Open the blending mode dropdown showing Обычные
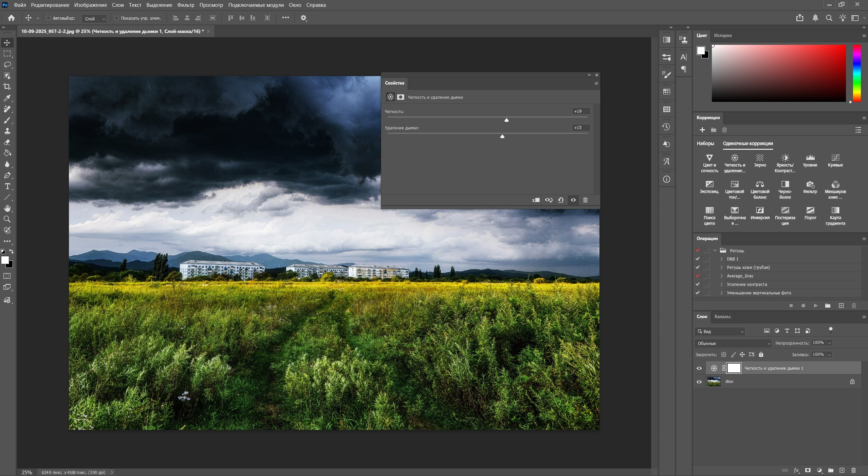The image size is (868, 476). tap(732, 343)
